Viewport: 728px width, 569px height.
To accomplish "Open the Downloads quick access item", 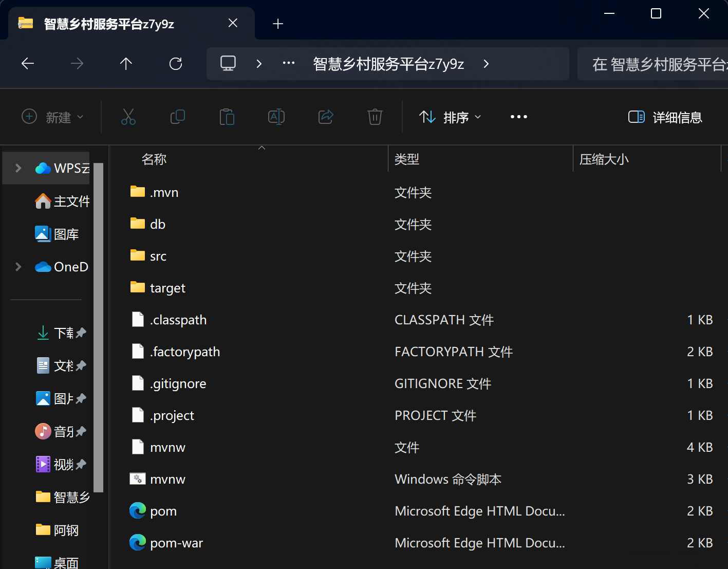I will click(x=55, y=333).
